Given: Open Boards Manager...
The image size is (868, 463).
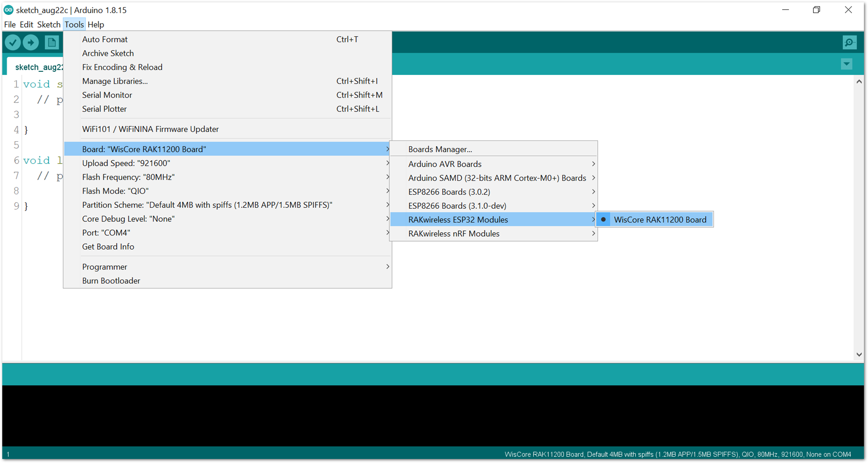Looking at the screenshot, I should click(494, 149).
